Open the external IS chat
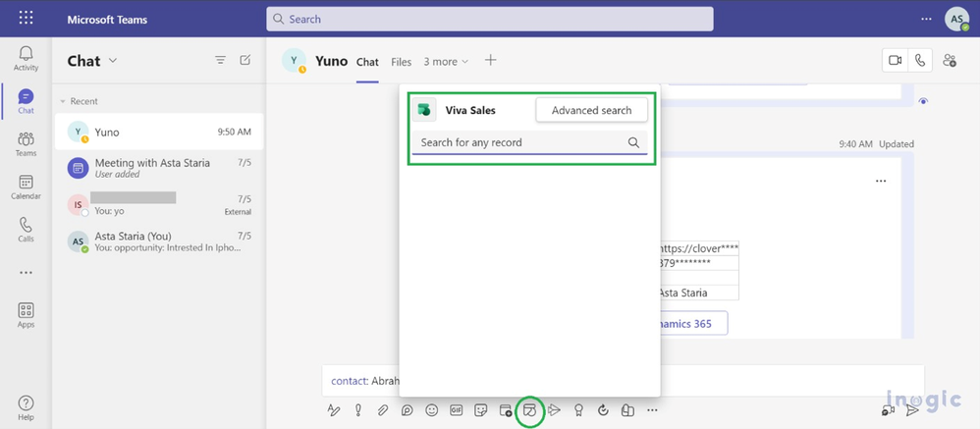Viewport: 980px width, 429px height. [x=159, y=205]
